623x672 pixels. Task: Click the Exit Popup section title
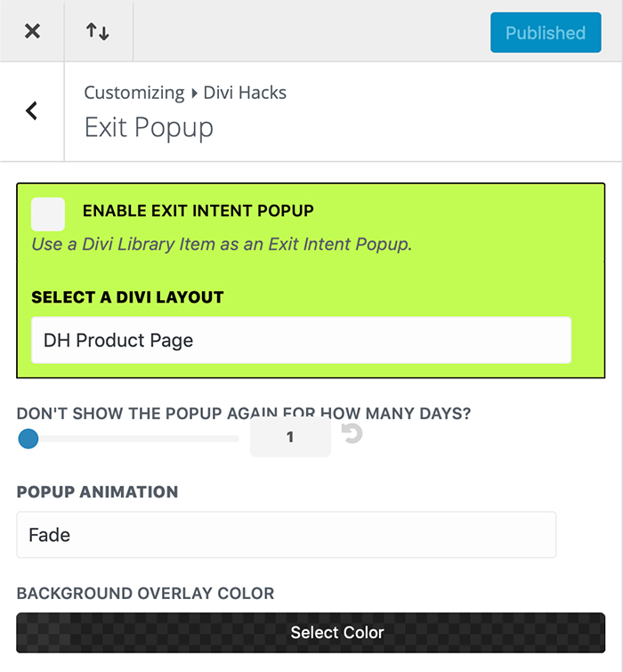[149, 127]
